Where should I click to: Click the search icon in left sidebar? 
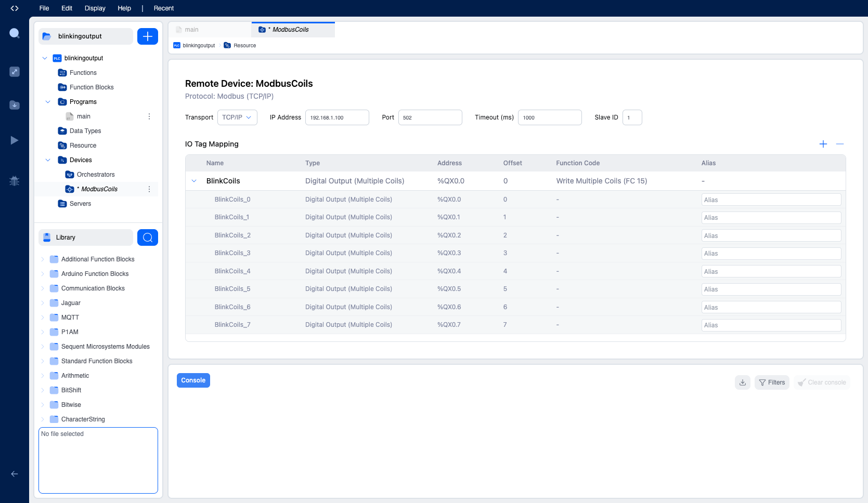[x=15, y=33]
